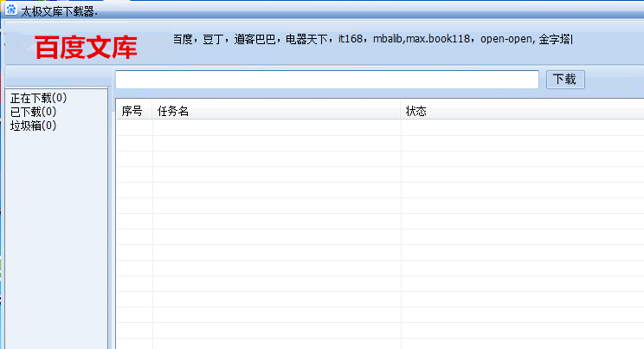Screen dimensions: 644x349
Task: Click the red 百度文库 logo text
Action: [87, 48]
